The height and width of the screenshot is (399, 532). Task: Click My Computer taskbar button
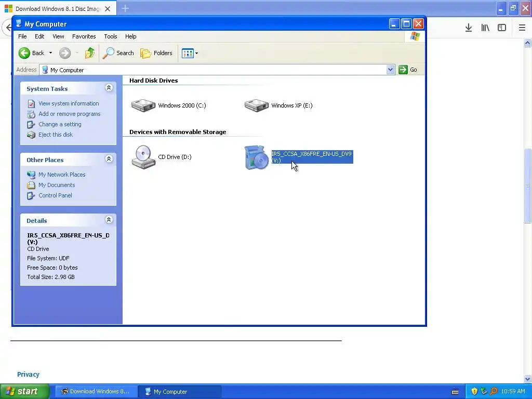[180, 392]
